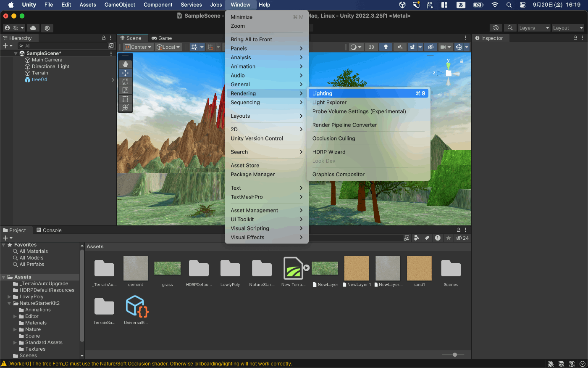The height and width of the screenshot is (368, 588).
Task: Click auto generate lighting status icon
Action: [x=572, y=364]
